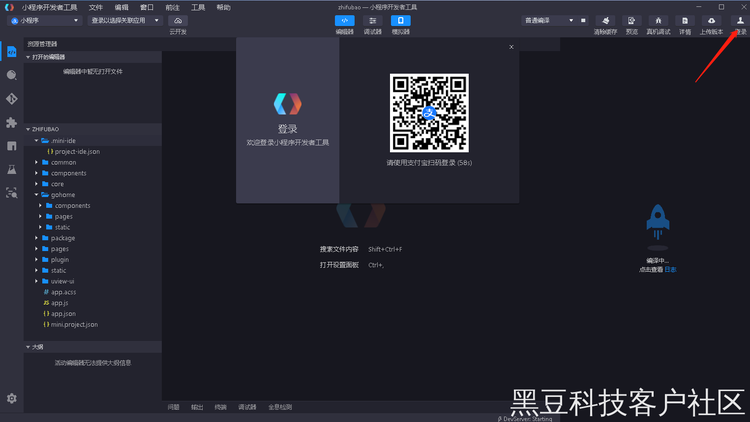Image resolution: width=750 pixels, height=422 pixels.
Task: Open settings gear at sidebar bottom
Action: [11, 398]
